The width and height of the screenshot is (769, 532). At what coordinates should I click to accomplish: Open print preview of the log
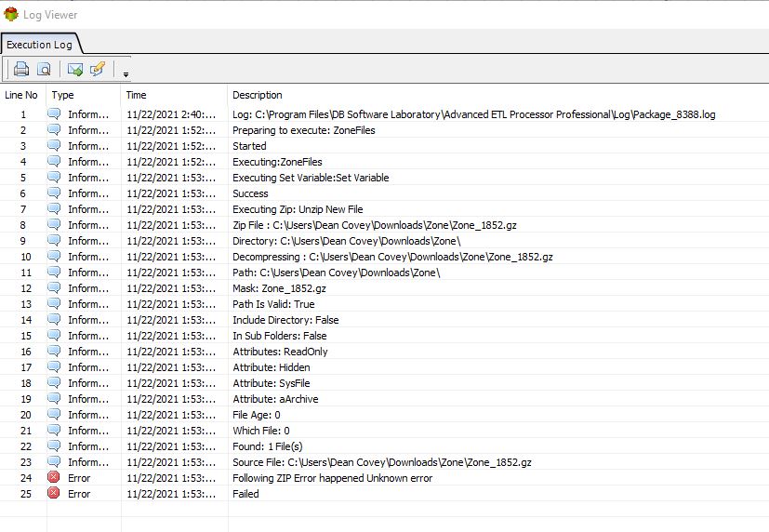click(44, 69)
